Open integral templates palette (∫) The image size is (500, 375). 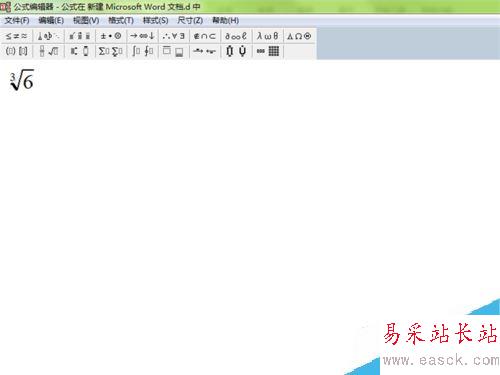pyautogui.click(x=142, y=51)
